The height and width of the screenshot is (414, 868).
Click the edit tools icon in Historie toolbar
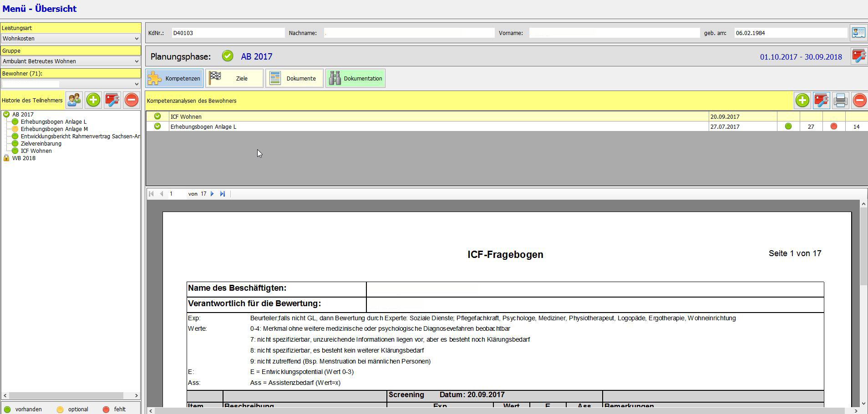pos(112,100)
